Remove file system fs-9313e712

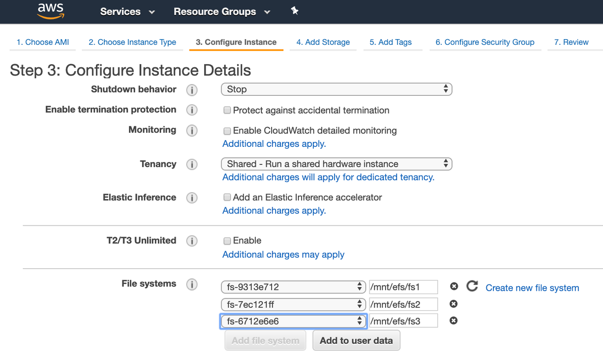point(454,286)
